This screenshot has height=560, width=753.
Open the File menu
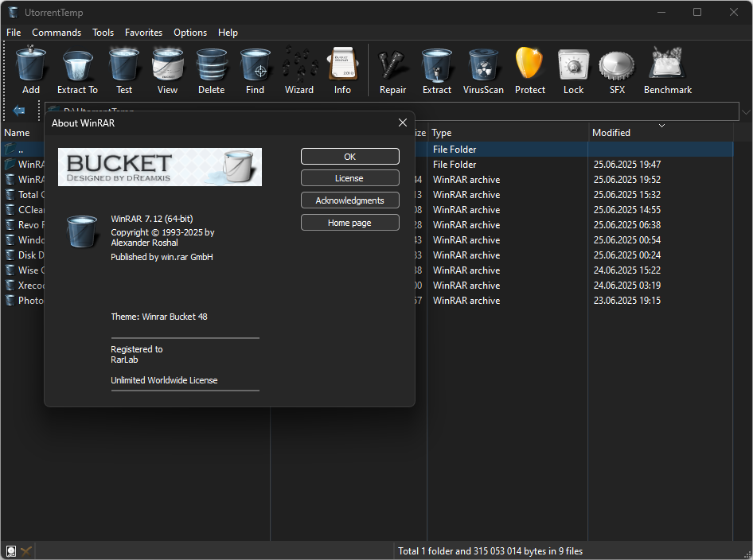(14, 32)
